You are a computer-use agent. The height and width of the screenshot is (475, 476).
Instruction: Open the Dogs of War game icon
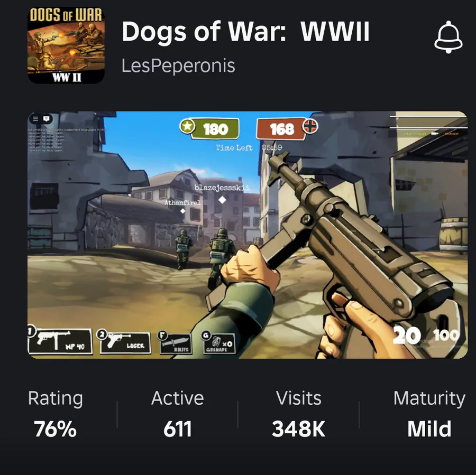(x=66, y=45)
